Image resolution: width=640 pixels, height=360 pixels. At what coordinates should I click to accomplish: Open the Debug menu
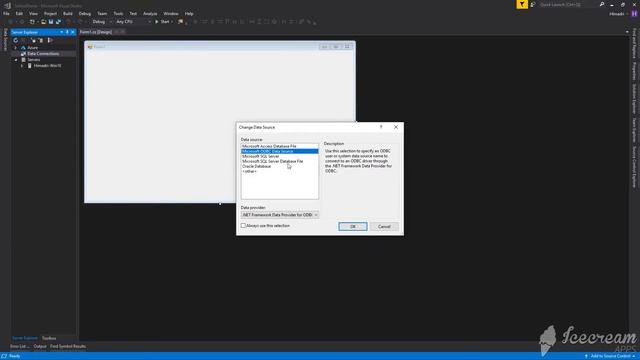click(84, 13)
